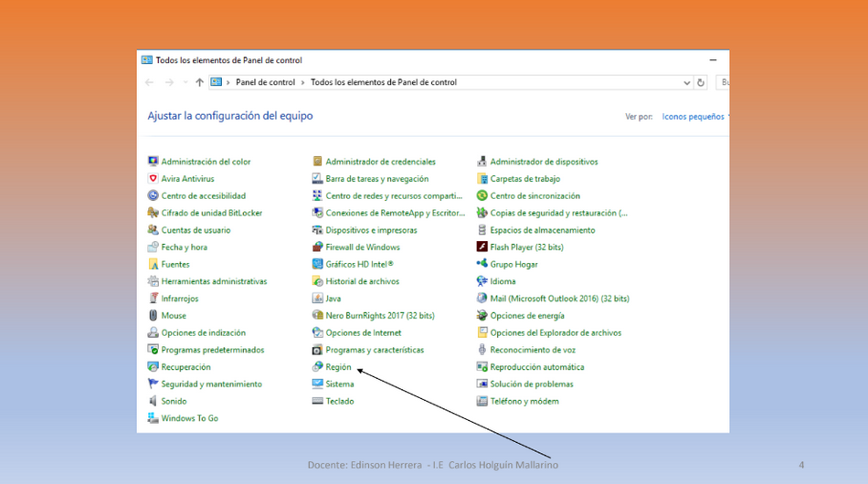The height and width of the screenshot is (484, 868).
Task: Select Todos los elementos breadcrumb segment
Action: [x=384, y=82]
